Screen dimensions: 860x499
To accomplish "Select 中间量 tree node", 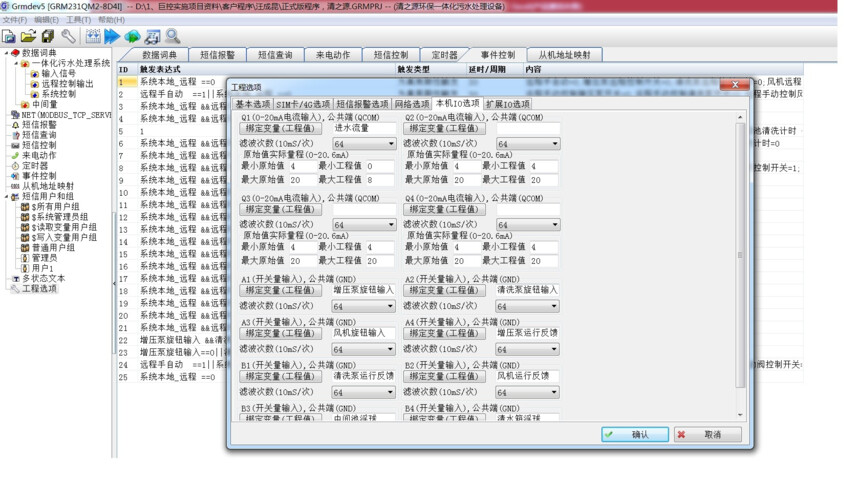I will point(44,104).
